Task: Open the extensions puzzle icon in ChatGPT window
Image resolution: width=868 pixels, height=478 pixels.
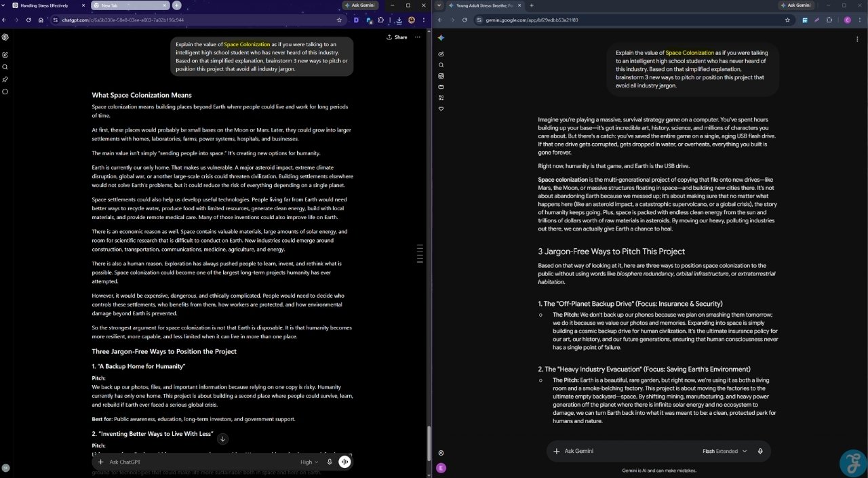Action: click(381, 20)
